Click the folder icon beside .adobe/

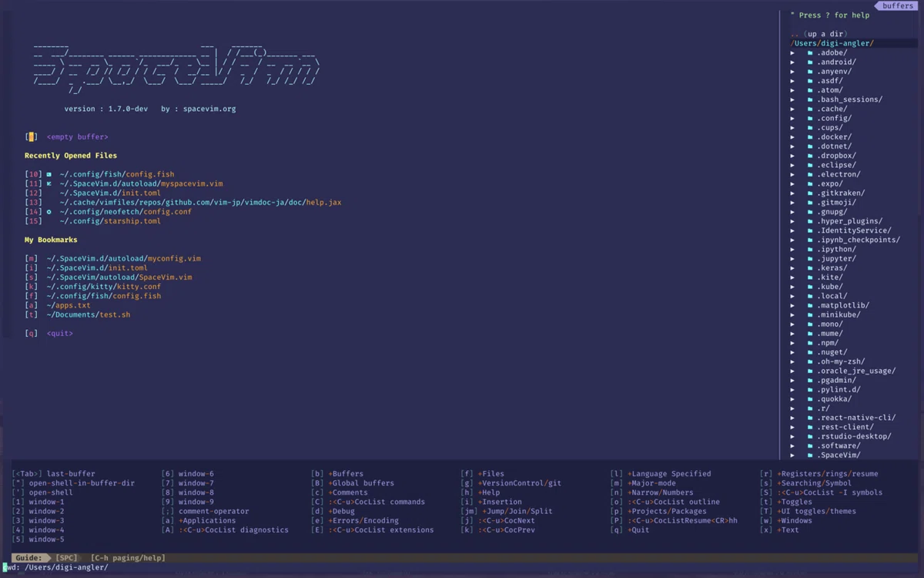(x=810, y=53)
